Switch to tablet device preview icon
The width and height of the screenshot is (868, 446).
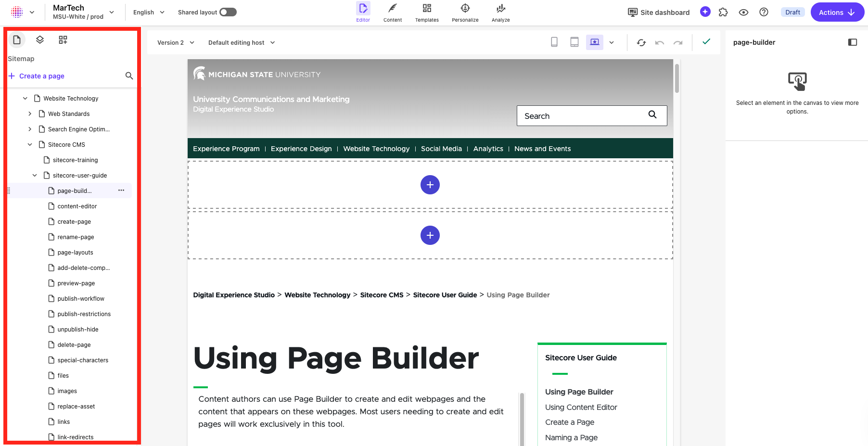tap(574, 42)
